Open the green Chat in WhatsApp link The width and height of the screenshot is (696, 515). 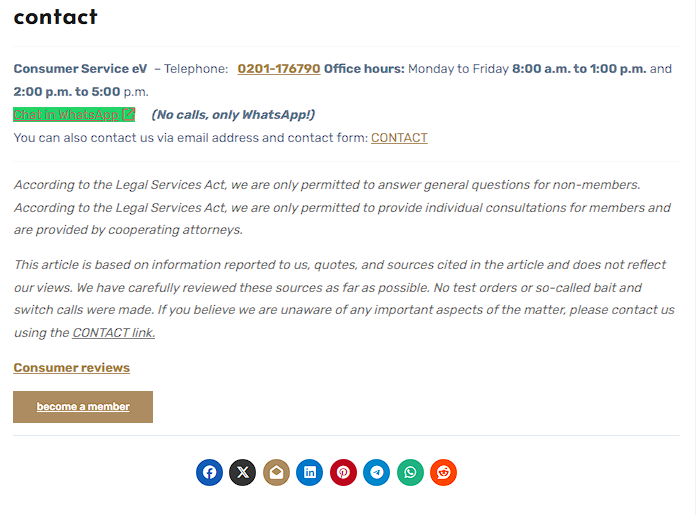[74, 115]
